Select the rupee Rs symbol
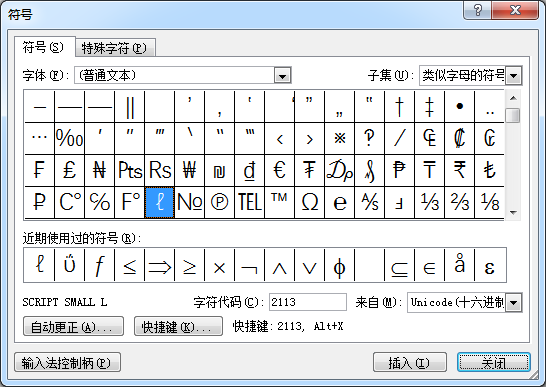 coord(159,171)
